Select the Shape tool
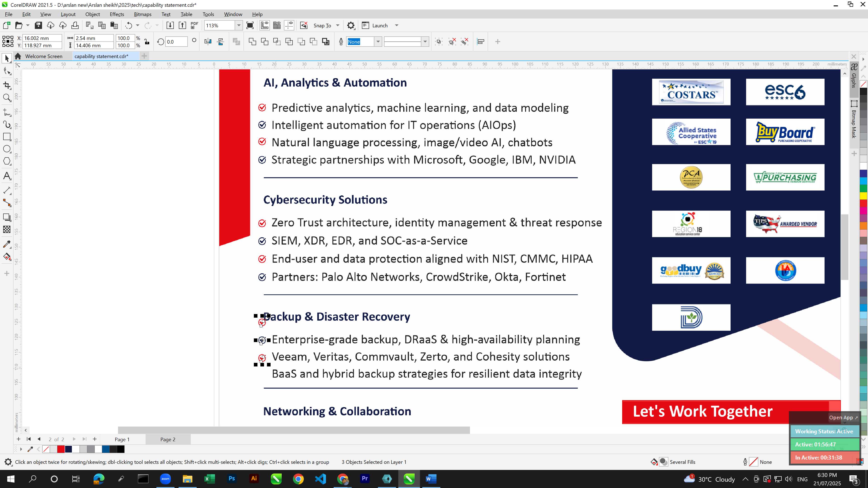Viewport: 868px width, 488px height. (7, 71)
